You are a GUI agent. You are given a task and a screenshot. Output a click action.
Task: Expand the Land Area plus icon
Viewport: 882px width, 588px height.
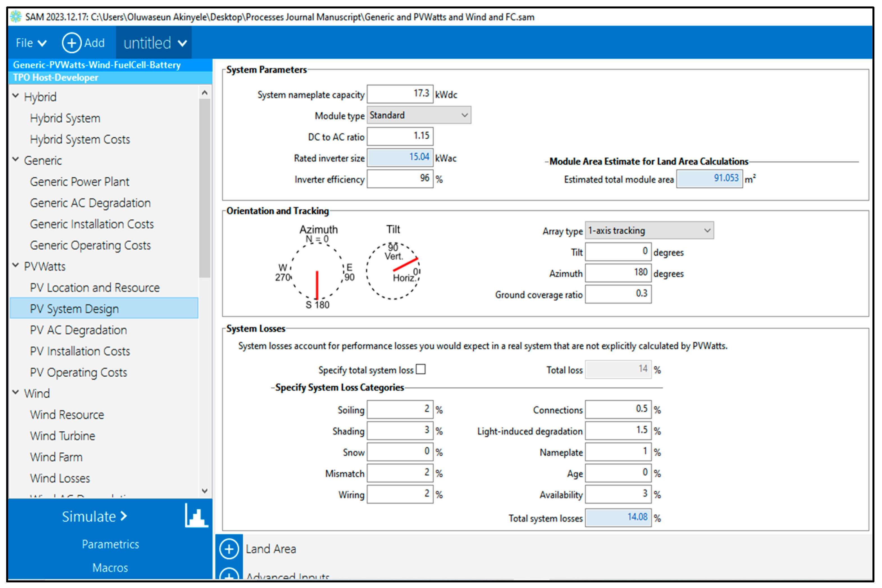pos(229,549)
